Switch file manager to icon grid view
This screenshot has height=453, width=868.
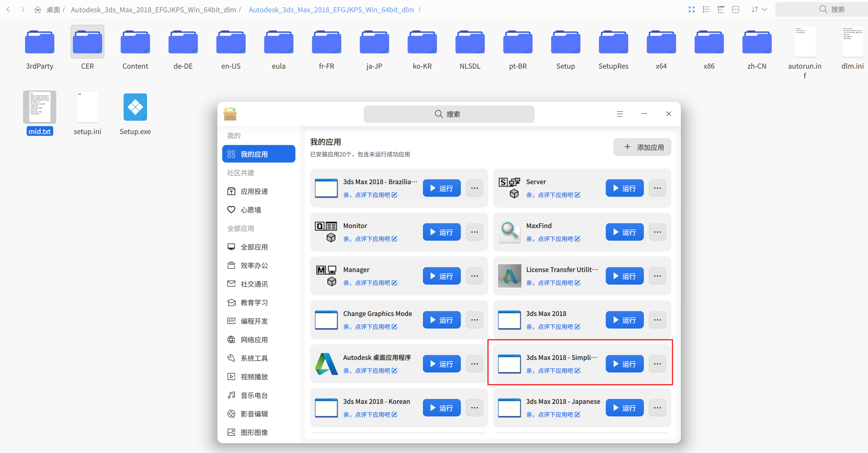click(x=691, y=9)
